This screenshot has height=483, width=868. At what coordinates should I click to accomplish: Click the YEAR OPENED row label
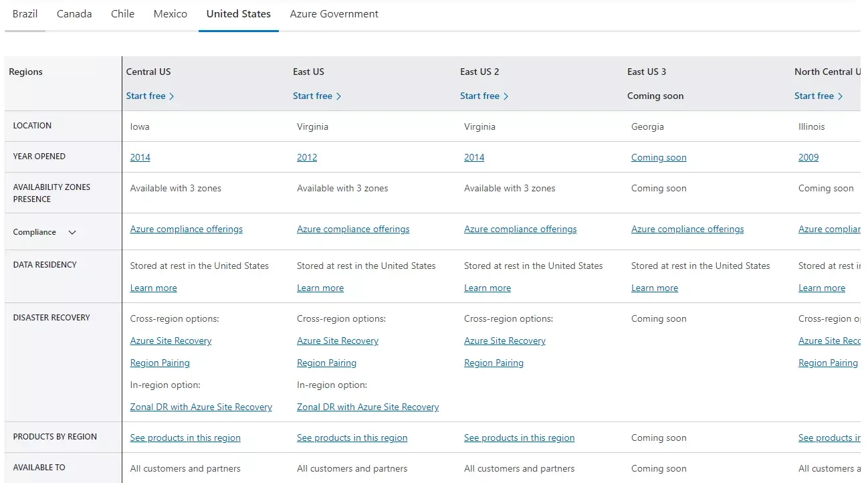tap(39, 157)
